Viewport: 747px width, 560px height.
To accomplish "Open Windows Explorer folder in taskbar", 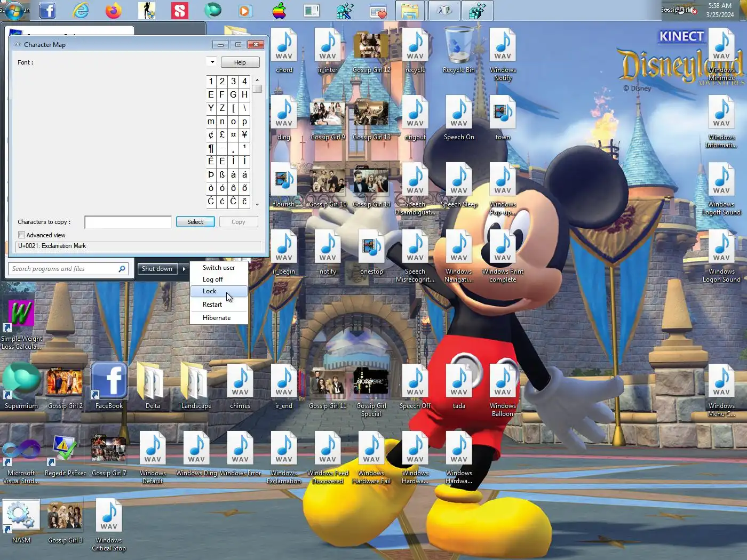I will pos(410,10).
